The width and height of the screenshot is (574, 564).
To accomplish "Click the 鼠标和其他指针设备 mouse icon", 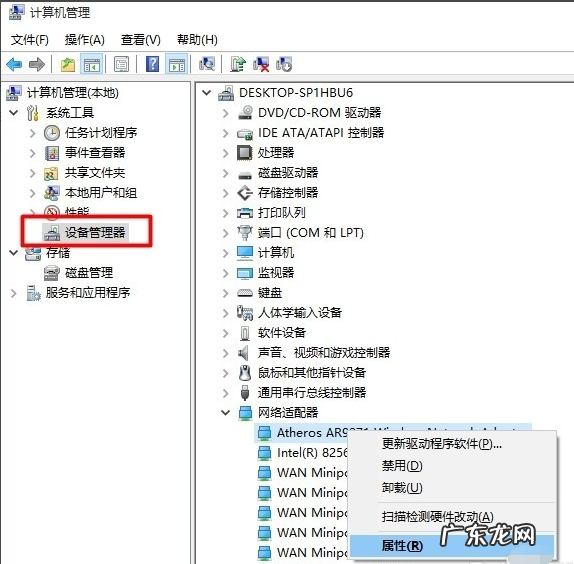I will point(245,373).
